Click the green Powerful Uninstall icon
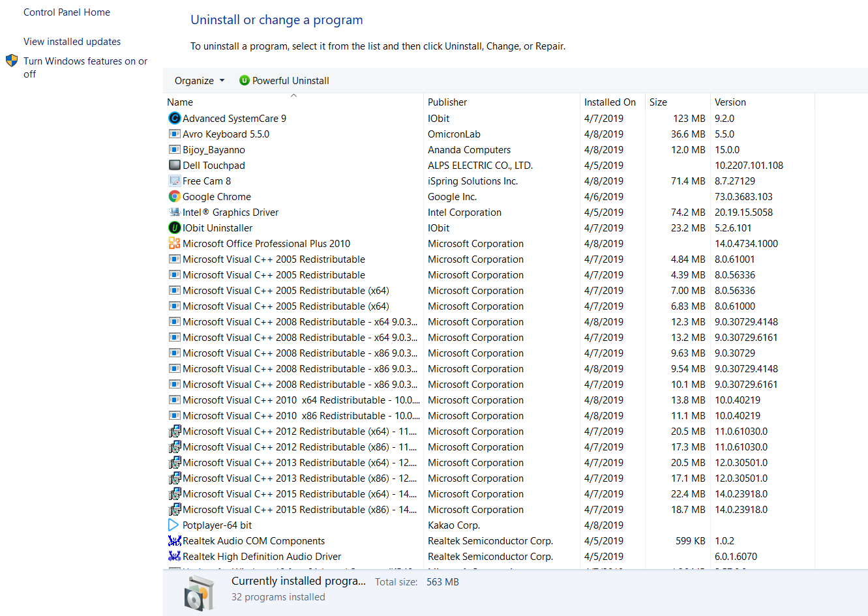Screen dimensions: 868x616 tap(244, 80)
